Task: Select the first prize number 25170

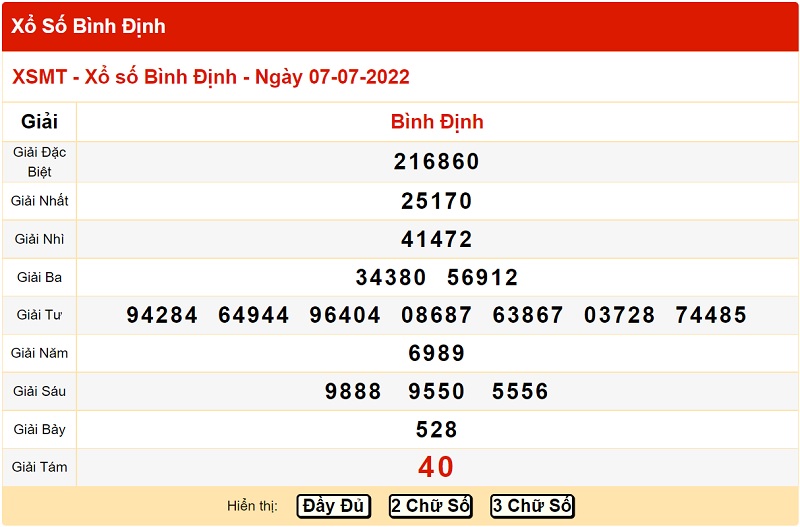Action: coord(437,201)
